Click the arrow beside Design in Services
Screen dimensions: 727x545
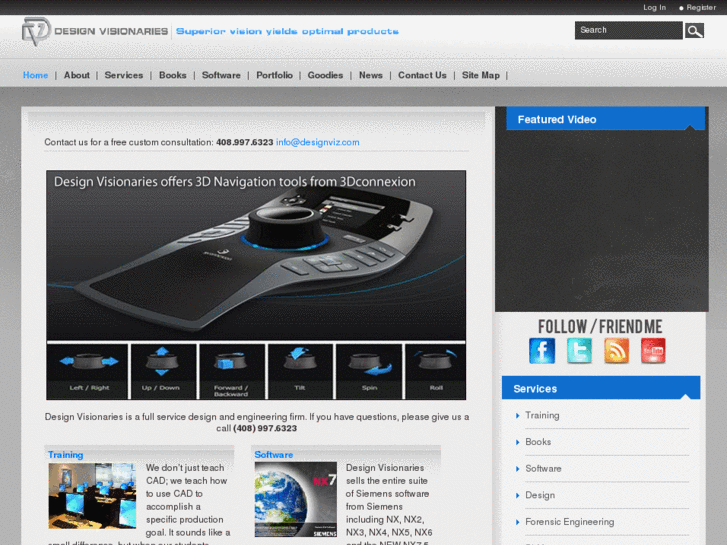pos(517,495)
